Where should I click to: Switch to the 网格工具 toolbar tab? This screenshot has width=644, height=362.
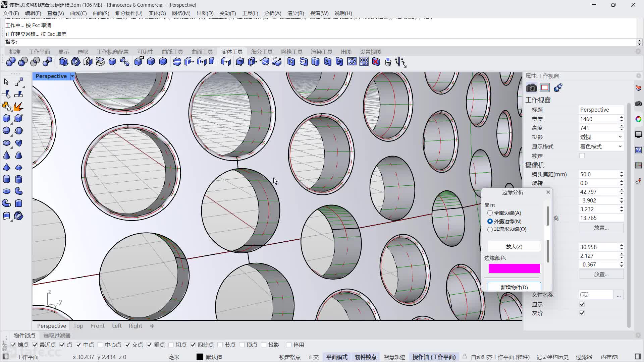pyautogui.click(x=292, y=52)
